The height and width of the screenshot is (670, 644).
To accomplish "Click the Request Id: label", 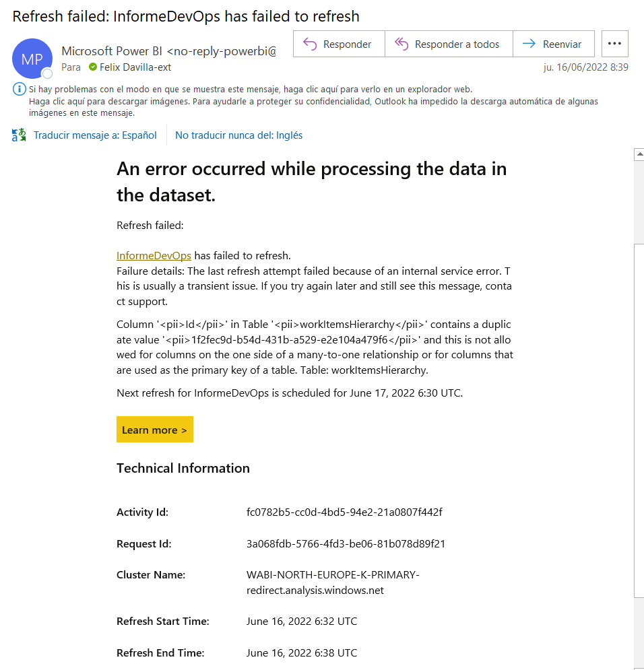I will (143, 543).
